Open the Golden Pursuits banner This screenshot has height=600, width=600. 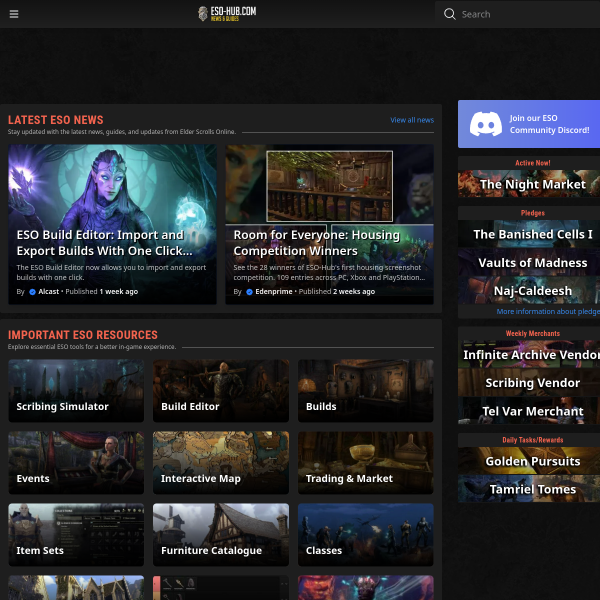[x=529, y=461]
